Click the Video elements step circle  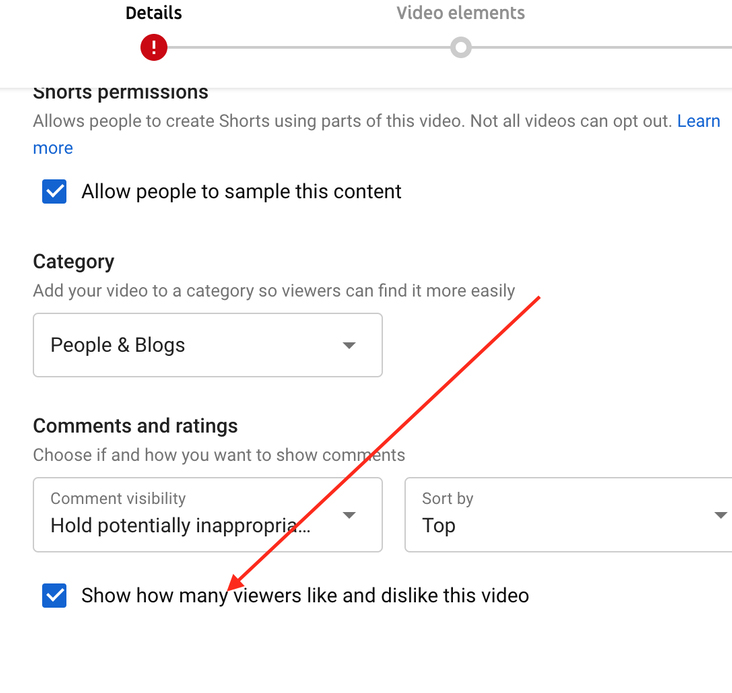tap(461, 47)
